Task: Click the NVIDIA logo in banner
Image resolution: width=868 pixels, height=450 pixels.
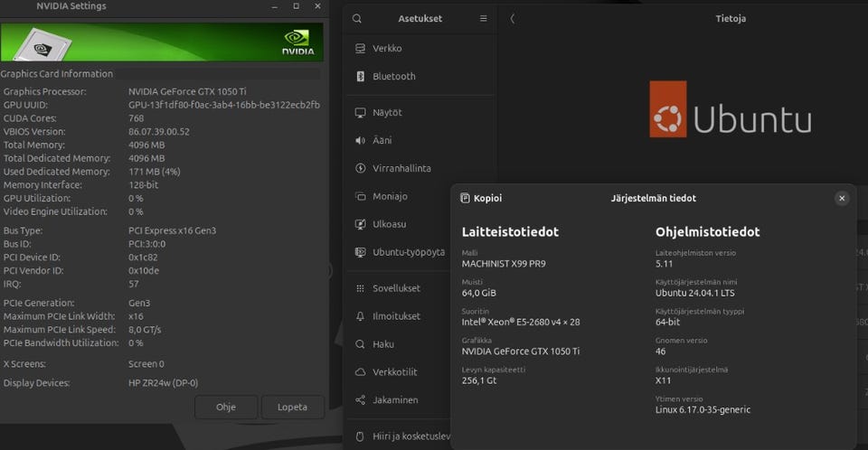Action: click(297, 42)
